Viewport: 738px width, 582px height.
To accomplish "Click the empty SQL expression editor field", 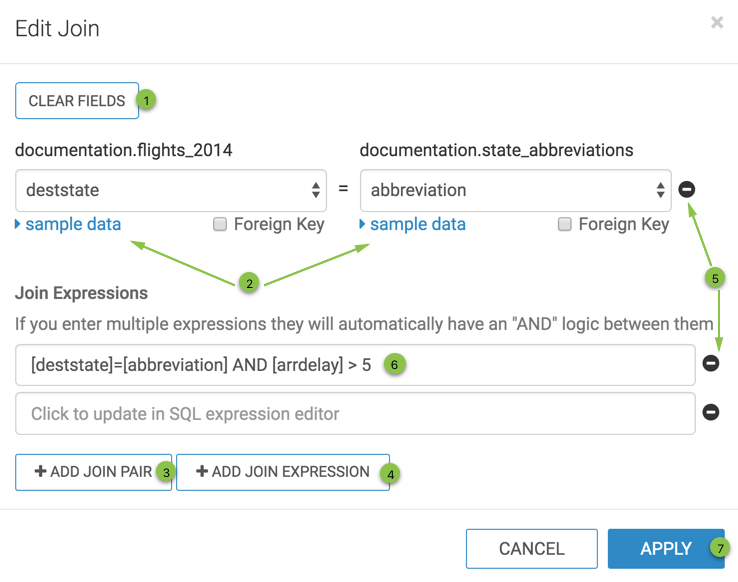I will pos(355,413).
